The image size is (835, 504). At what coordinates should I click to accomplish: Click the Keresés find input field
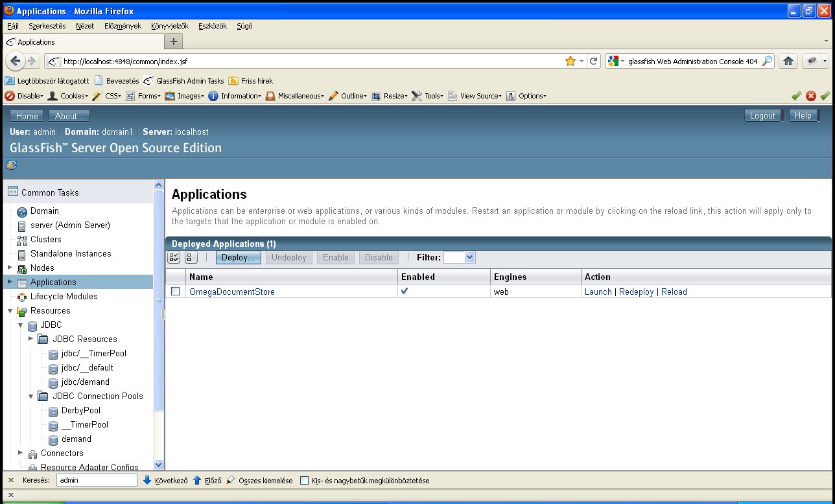click(x=97, y=481)
